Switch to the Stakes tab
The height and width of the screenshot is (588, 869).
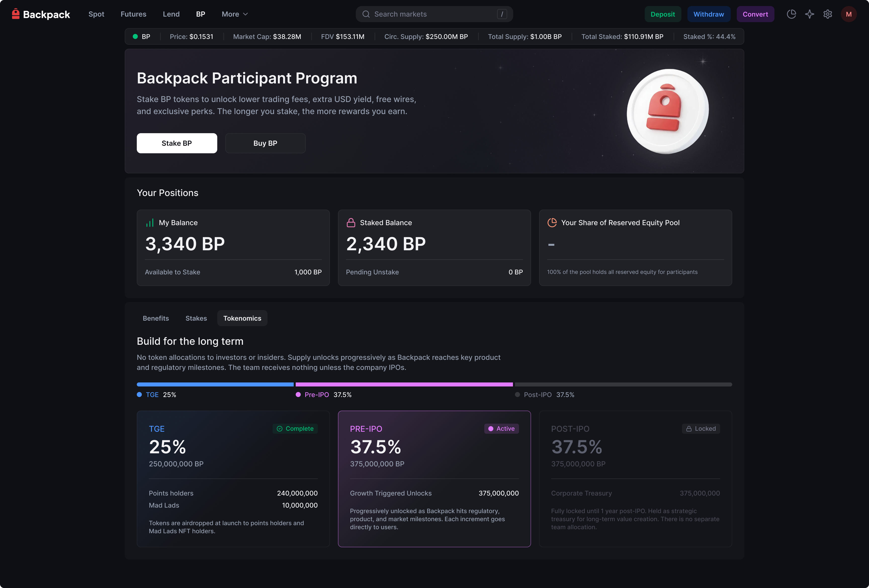click(196, 318)
